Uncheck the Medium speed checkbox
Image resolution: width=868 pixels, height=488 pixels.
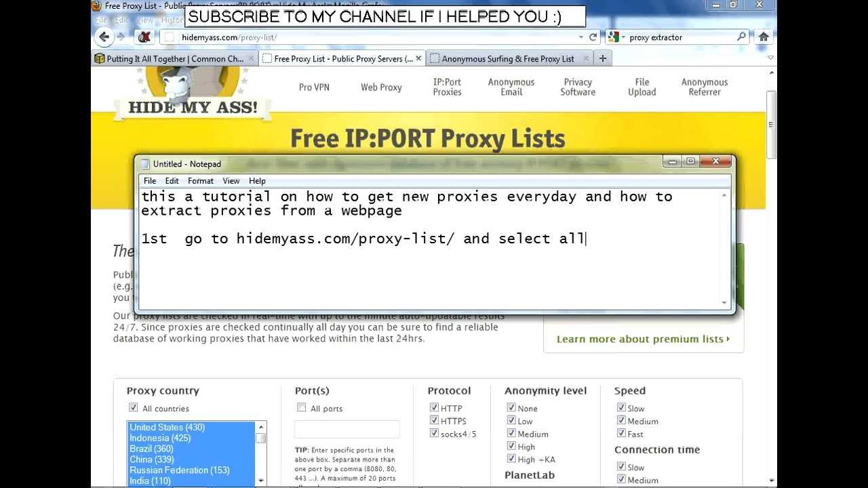tap(621, 420)
